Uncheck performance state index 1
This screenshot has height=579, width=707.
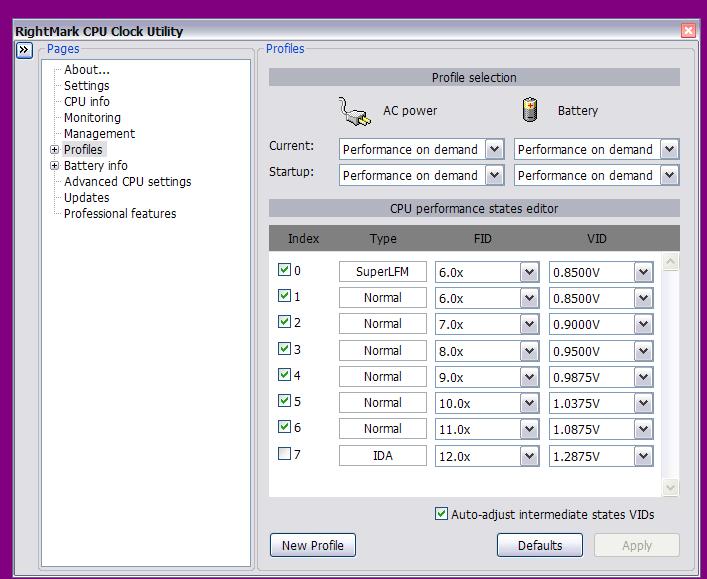[284, 296]
